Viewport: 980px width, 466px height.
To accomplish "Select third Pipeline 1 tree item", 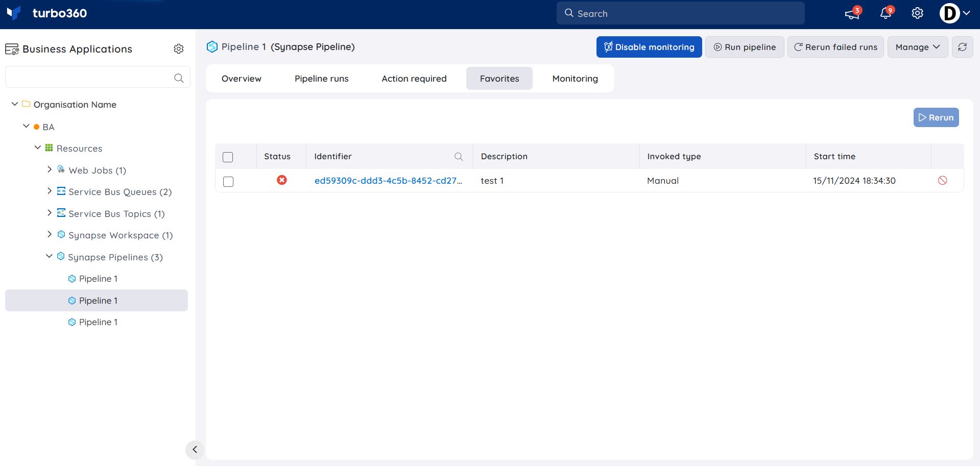I will point(98,322).
